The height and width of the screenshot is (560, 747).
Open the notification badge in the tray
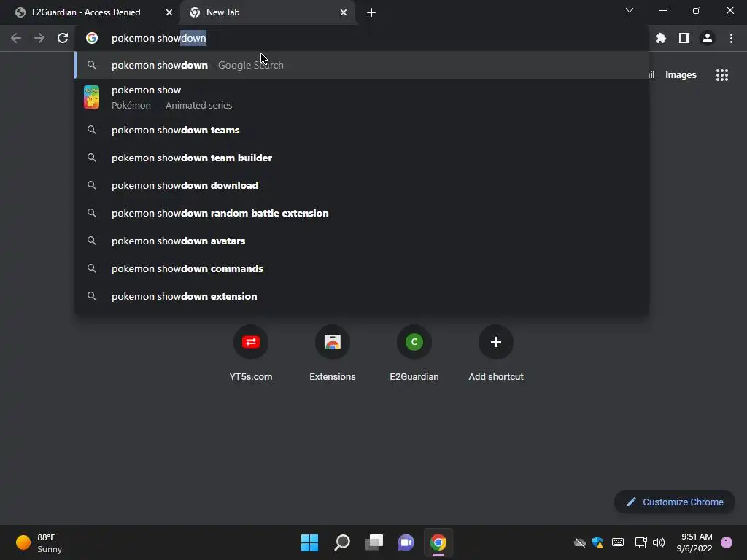tap(727, 542)
